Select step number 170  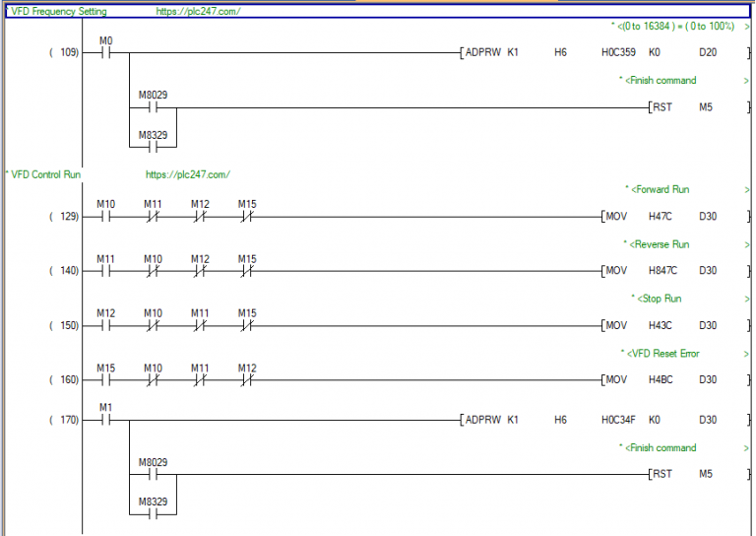pyautogui.click(x=64, y=420)
